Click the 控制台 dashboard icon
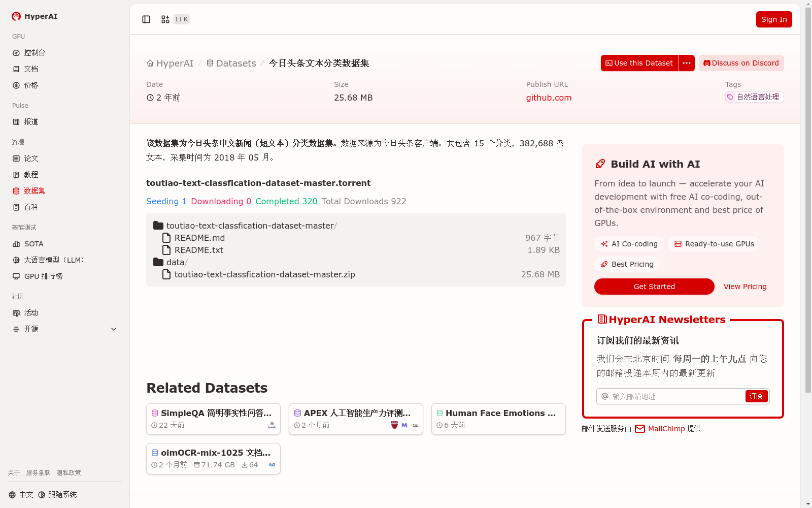The height and width of the screenshot is (508, 812). pyautogui.click(x=16, y=53)
